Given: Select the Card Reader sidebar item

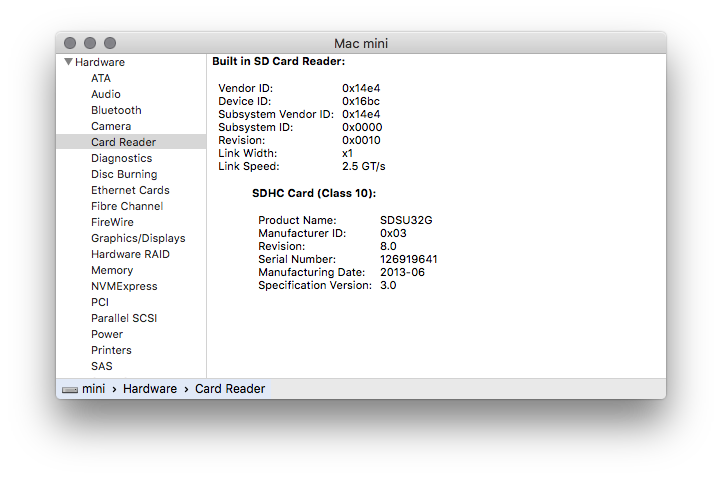Looking at the screenshot, I should (x=131, y=142).
